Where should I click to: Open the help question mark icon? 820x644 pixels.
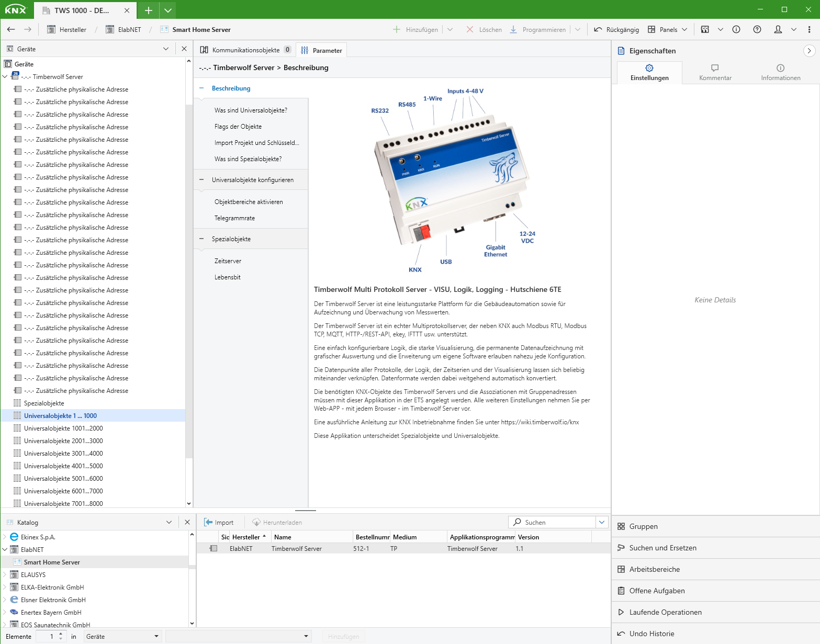[x=757, y=29]
